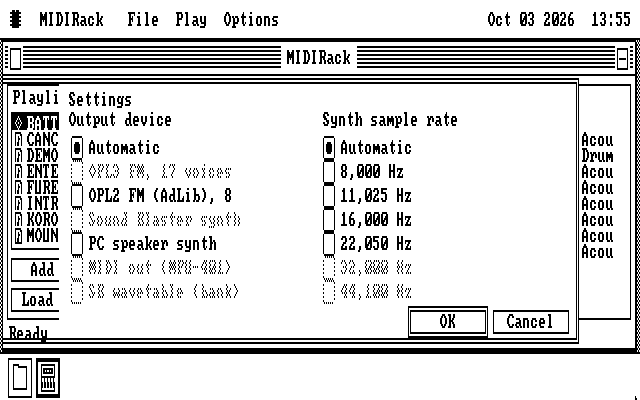
Task: Click the MIDIRack window minimize box
Action: 622,58
